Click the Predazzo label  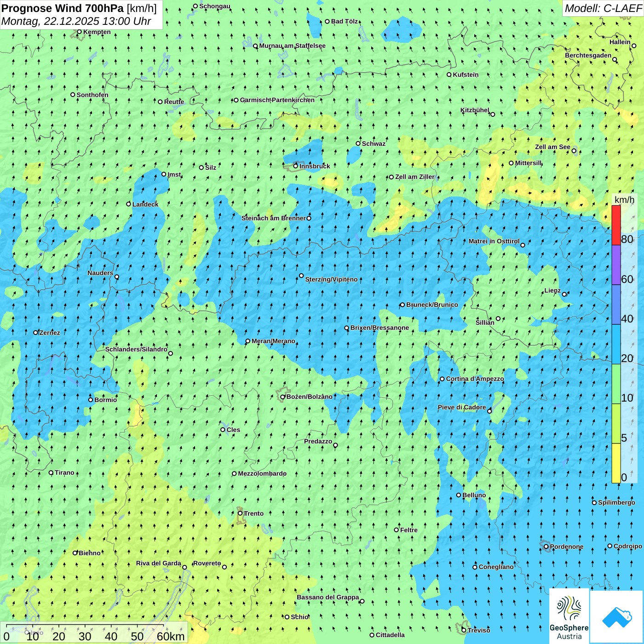pos(318,441)
